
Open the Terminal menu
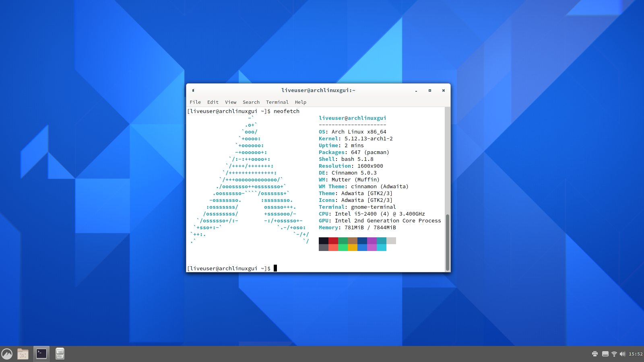pos(277,102)
